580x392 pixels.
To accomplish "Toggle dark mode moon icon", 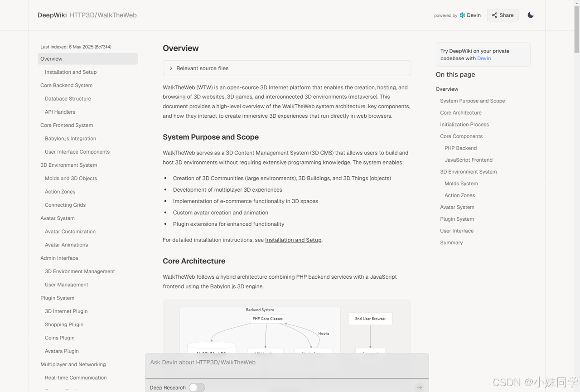I will point(531,15).
